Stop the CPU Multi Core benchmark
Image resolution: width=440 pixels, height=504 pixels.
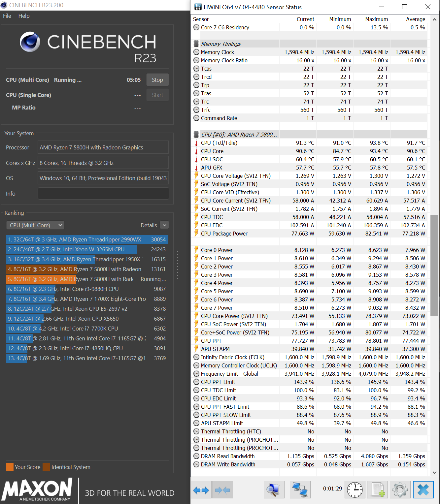coord(157,80)
